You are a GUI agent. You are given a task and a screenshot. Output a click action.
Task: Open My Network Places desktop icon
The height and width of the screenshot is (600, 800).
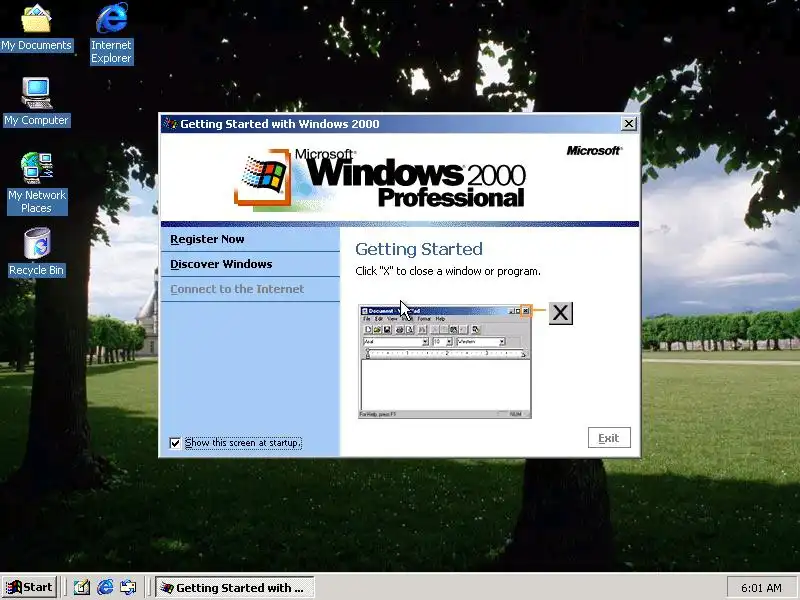click(x=37, y=183)
